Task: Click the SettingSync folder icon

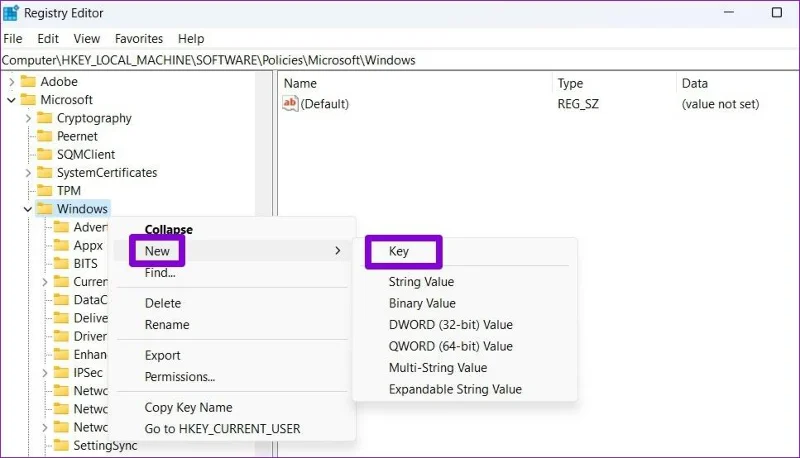Action: (61, 445)
